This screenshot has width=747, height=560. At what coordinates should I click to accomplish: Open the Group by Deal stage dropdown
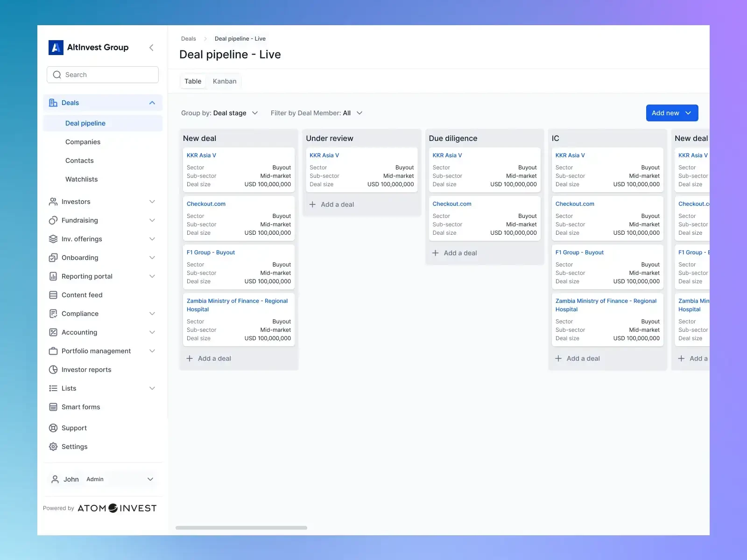click(x=255, y=112)
